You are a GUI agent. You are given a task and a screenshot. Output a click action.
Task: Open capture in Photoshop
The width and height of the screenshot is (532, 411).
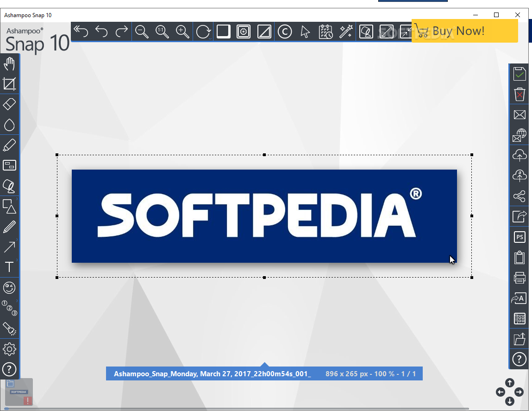point(519,237)
